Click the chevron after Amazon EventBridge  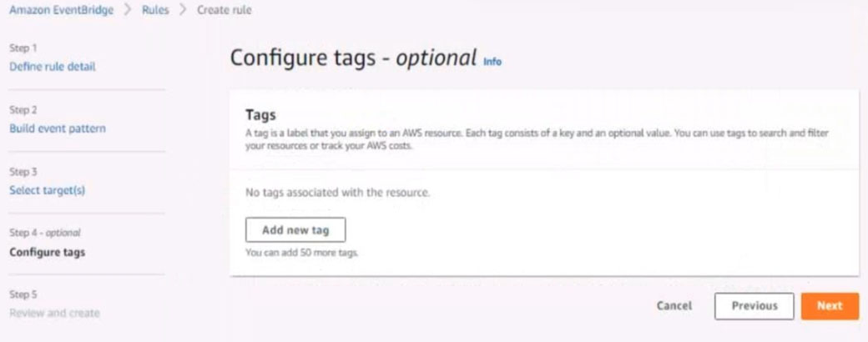[128, 10]
